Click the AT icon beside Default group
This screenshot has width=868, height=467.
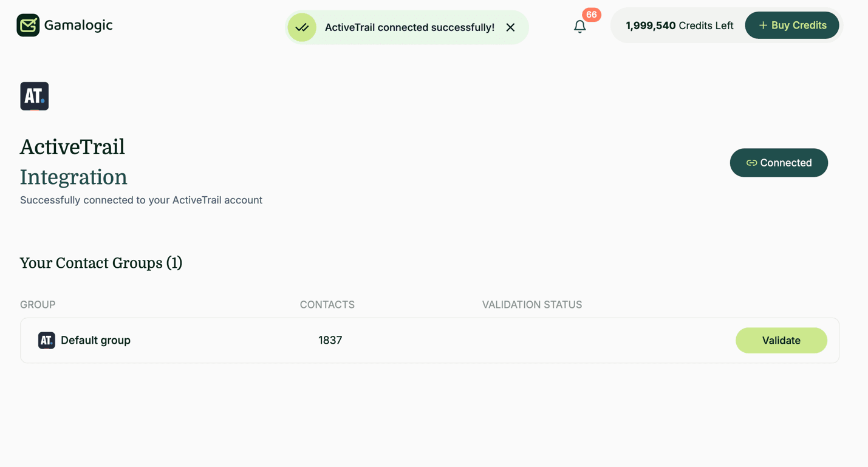pyautogui.click(x=46, y=340)
